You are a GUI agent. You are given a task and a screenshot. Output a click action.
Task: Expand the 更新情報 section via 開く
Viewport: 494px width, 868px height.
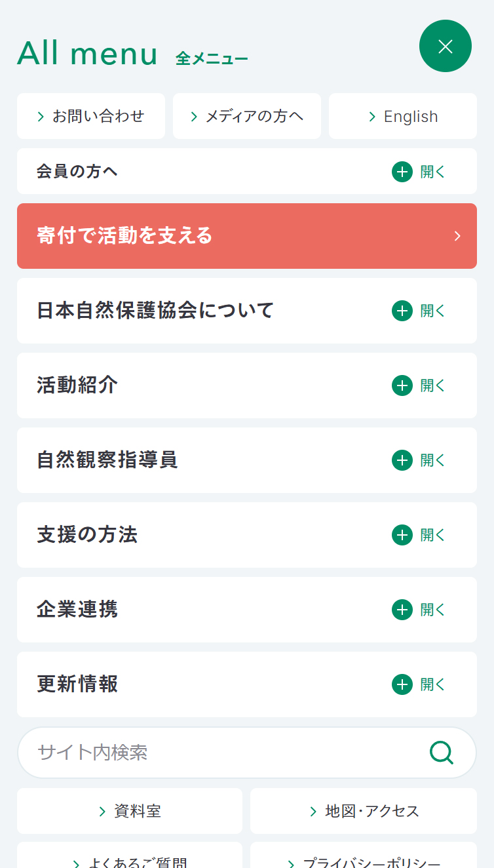click(432, 684)
